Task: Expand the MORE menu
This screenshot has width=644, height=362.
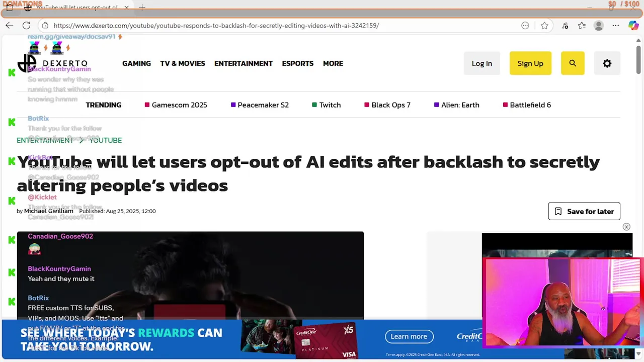Action: point(333,63)
